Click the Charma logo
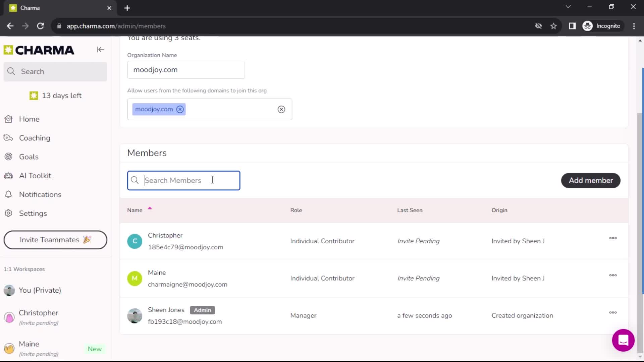This screenshot has width=644, height=362. pyautogui.click(x=39, y=50)
